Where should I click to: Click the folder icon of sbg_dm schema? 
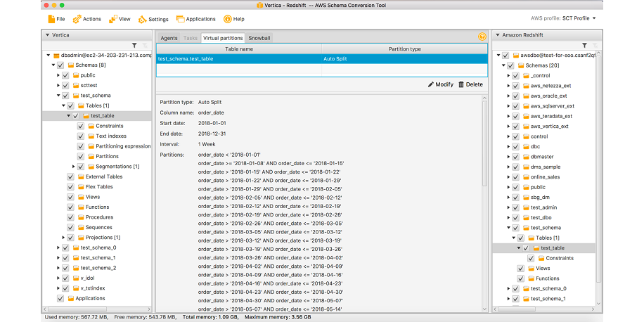(x=526, y=197)
